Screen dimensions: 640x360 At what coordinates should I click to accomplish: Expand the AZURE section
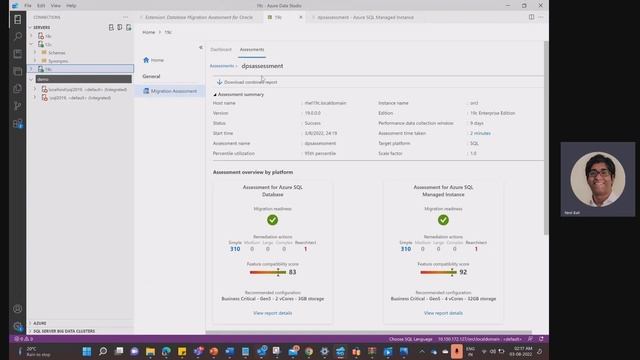[30, 323]
